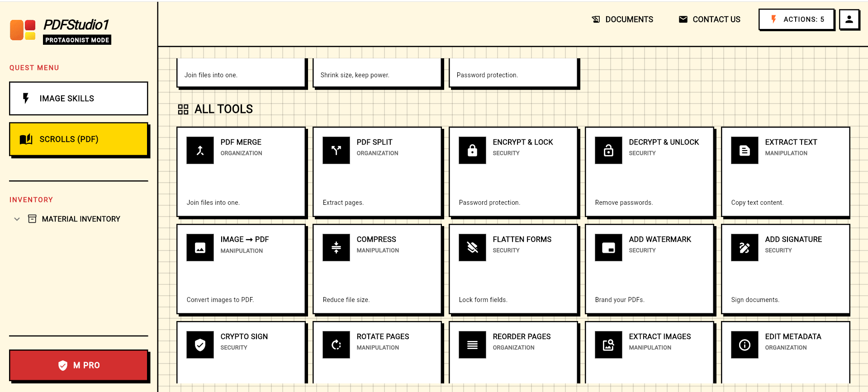The image size is (868, 392).
Task: Click 'Brand your PDFs.' text
Action: 620,300
